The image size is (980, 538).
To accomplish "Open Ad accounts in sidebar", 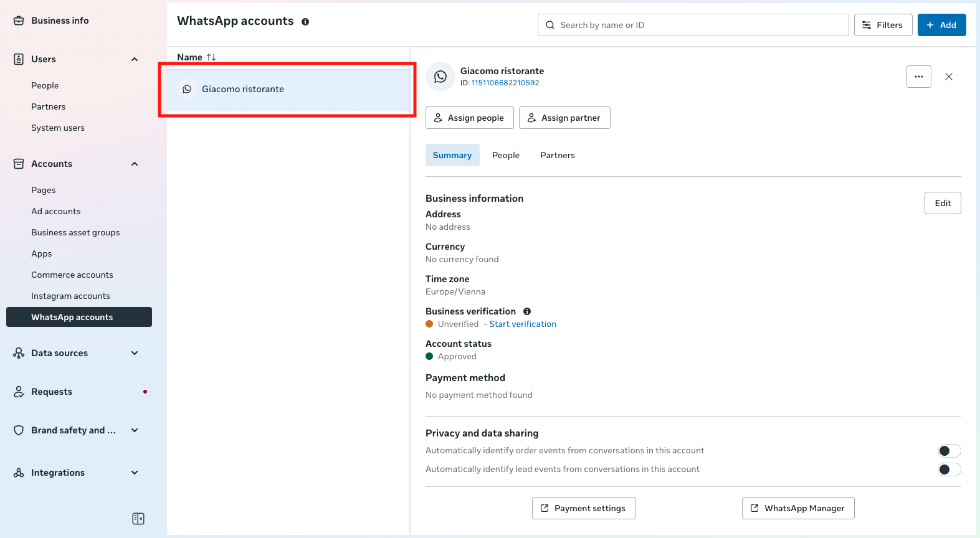I will point(56,211).
